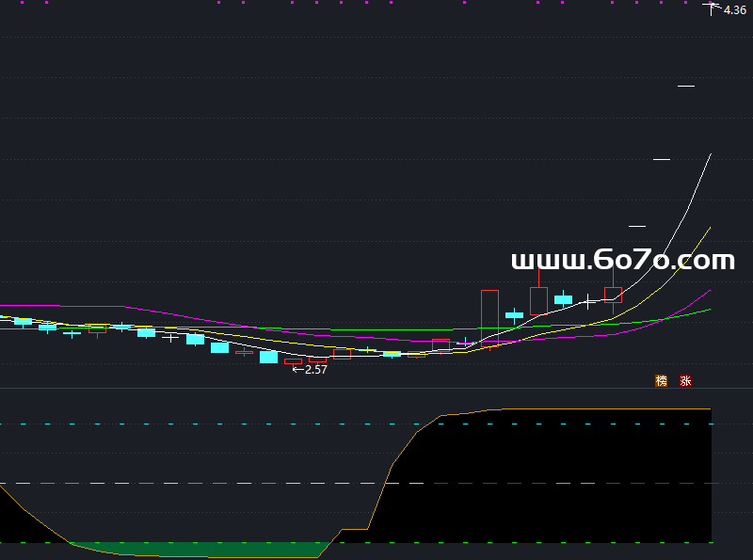This screenshot has width=753, height=560.
Task: Click the flat top of orange indicator line
Action: coord(602,409)
